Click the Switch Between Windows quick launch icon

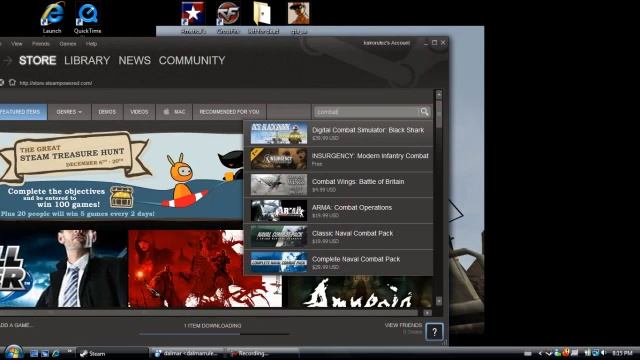pos(44,353)
